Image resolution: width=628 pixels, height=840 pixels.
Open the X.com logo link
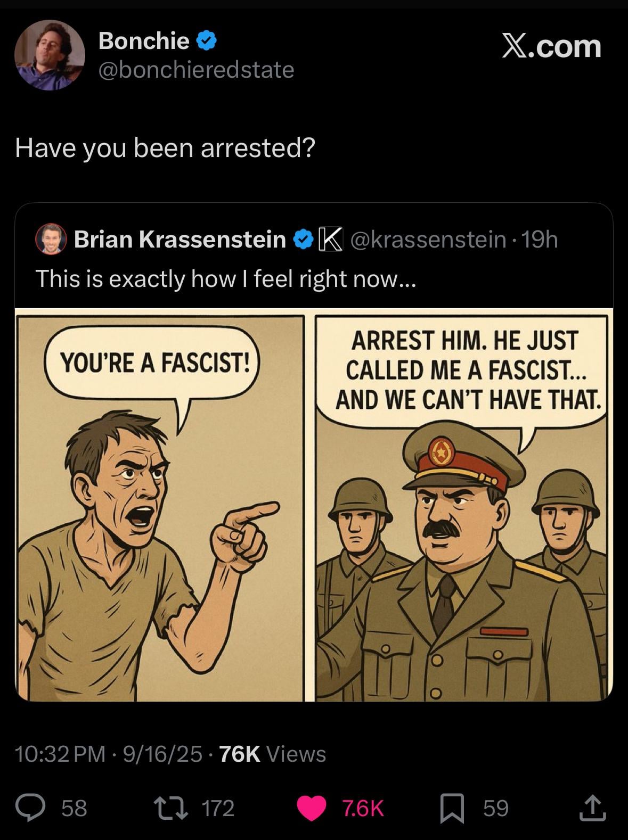pos(551,46)
